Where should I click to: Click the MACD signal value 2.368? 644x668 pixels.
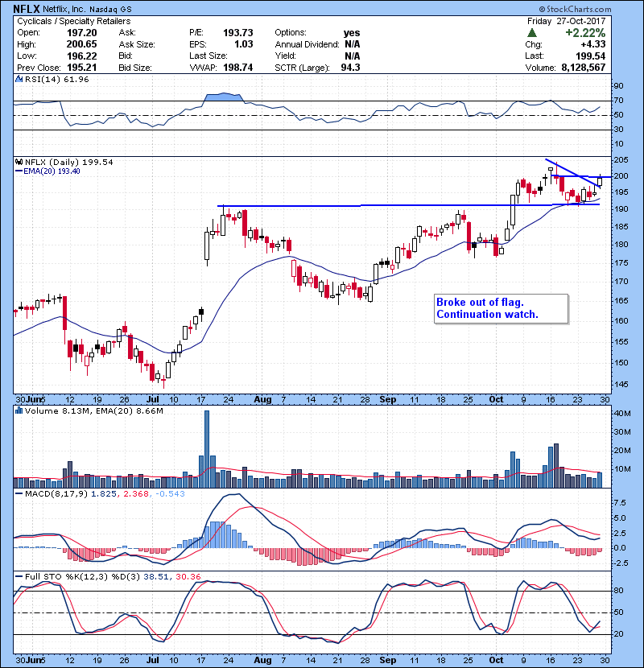click(x=136, y=494)
